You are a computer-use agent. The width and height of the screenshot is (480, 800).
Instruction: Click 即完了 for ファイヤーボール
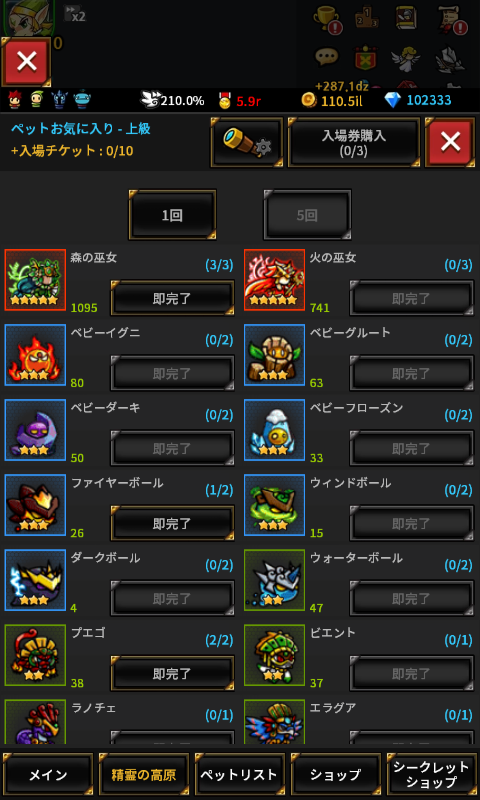point(172,523)
